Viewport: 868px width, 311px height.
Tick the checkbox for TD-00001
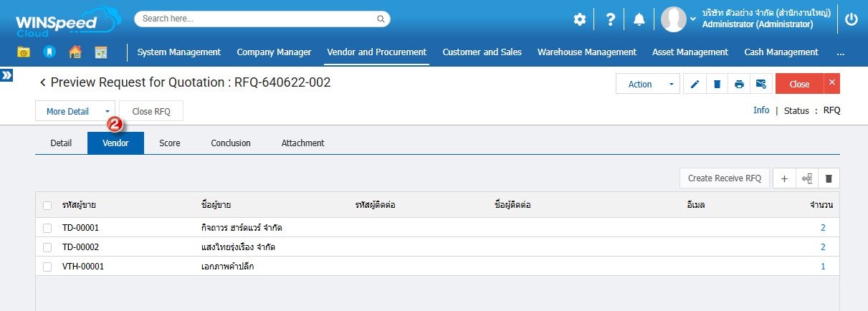[47, 228]
